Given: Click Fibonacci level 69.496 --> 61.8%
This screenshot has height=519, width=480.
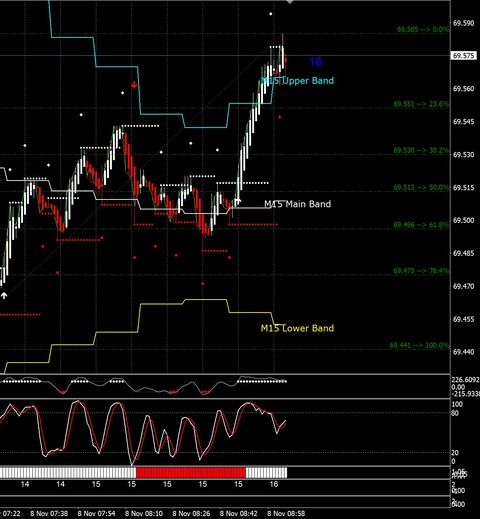Looking at the screenshot, I should coord(421,225).
